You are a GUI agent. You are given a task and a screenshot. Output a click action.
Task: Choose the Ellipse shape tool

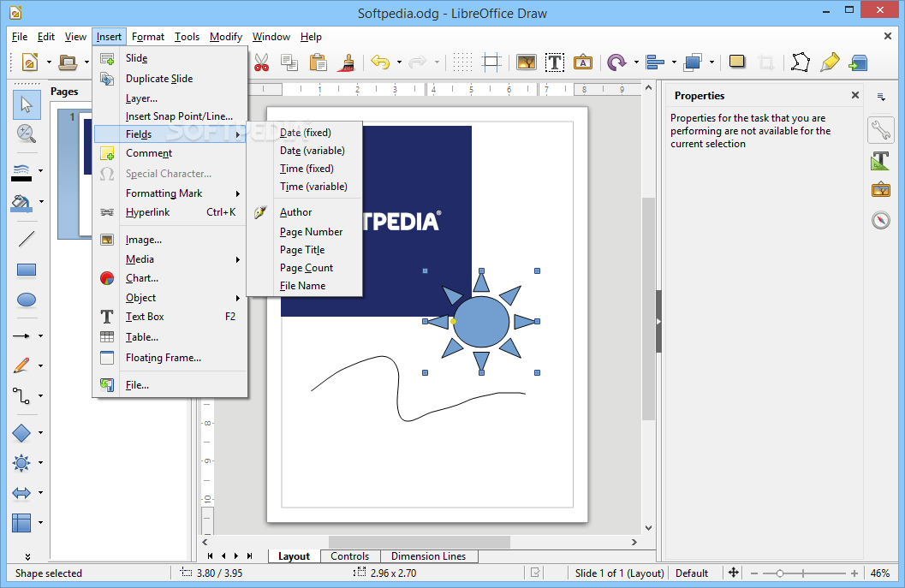click(x=27, y=300)
